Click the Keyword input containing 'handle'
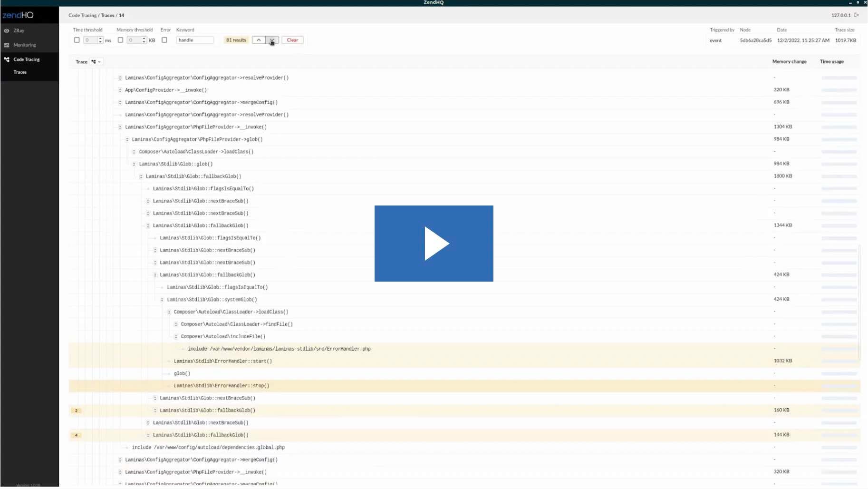 (194, 40)
